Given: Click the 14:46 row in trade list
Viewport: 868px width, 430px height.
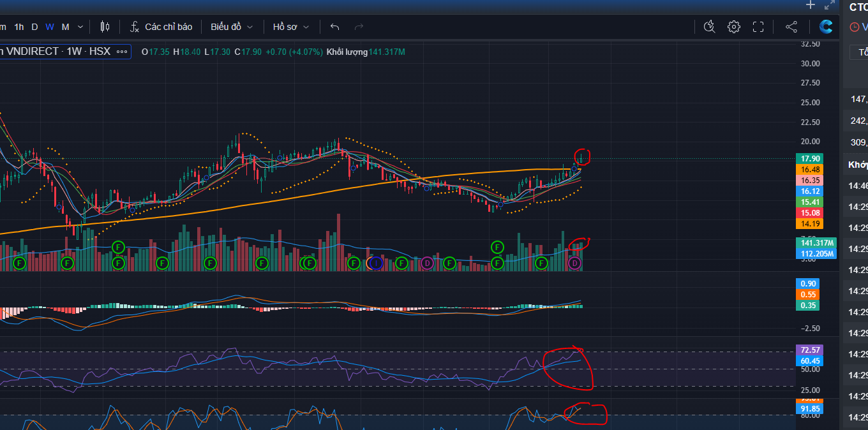Looking at the screenshot, I should pos(857,186).
